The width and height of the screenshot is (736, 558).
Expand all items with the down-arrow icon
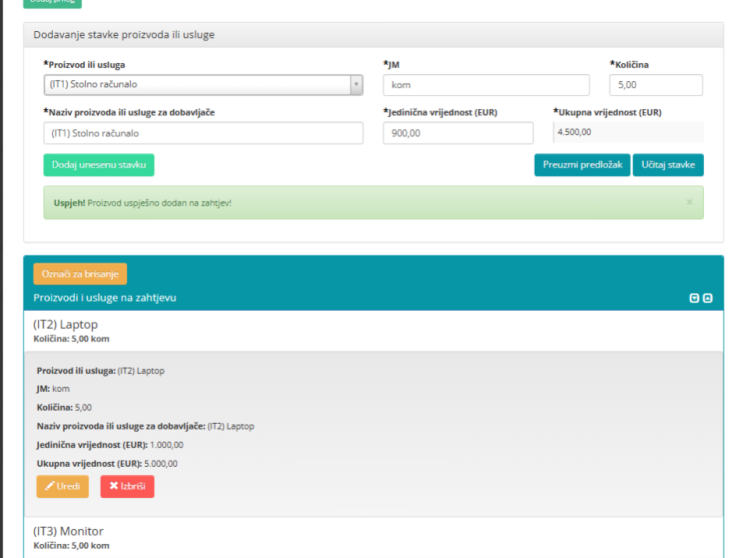coord(695,298)
